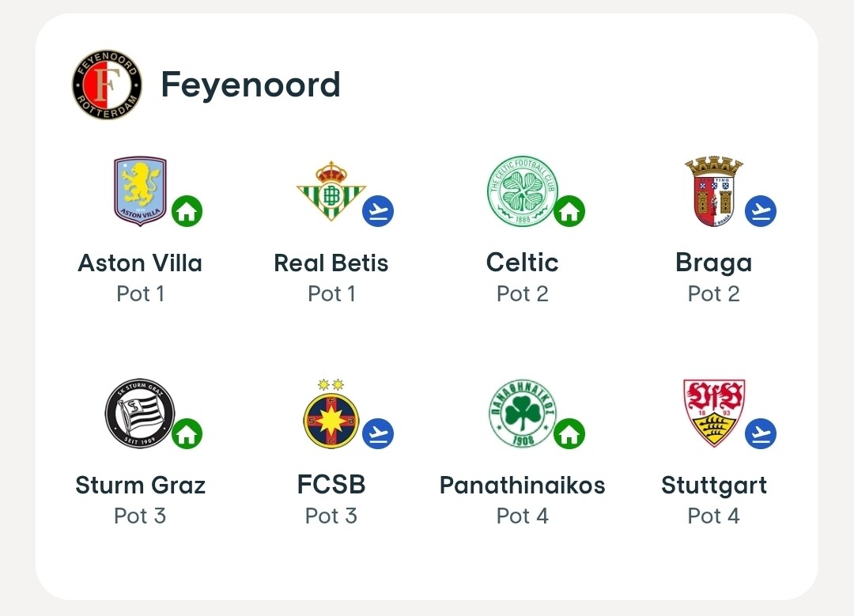Click the Feyenoord club crest
The width and height of the screenshot is (854, 616).
[106, 85]
